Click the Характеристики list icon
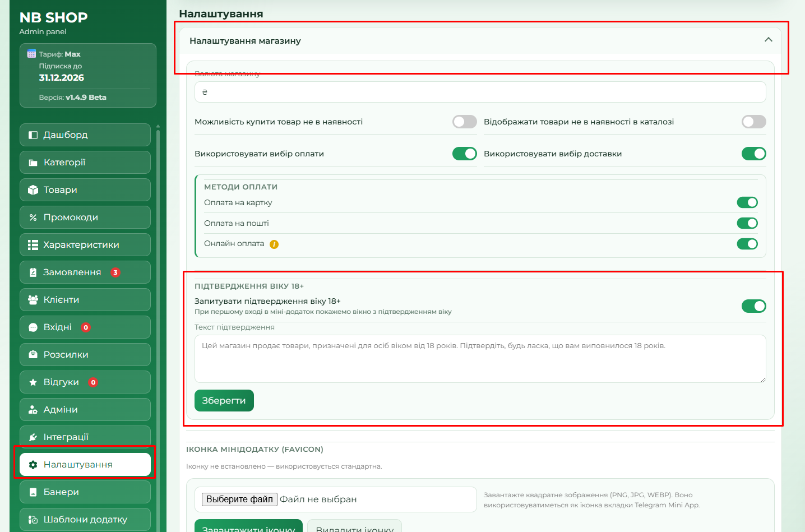 click(x=33, y=245)
